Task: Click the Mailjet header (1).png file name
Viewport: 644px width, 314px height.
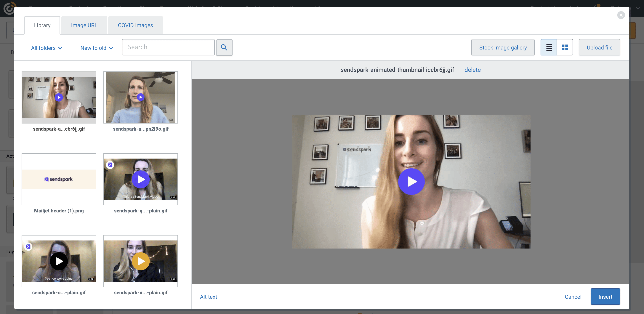Action: [59, 211]
